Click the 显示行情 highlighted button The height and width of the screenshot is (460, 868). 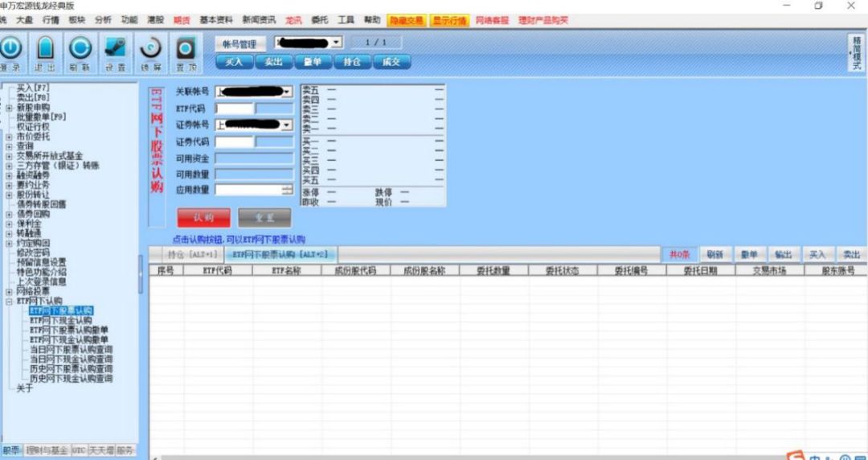point(449,21)
